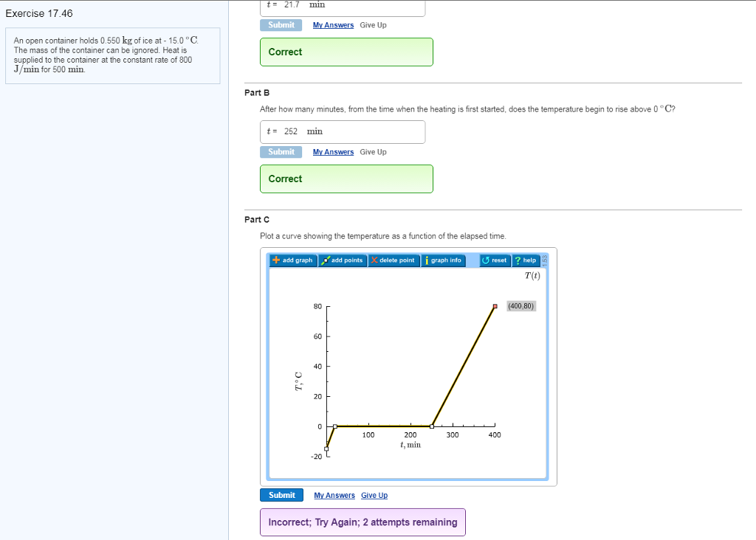756x540 pixels.
Task: Submit the Part C graph answer
Action: (x=281, y=495)
